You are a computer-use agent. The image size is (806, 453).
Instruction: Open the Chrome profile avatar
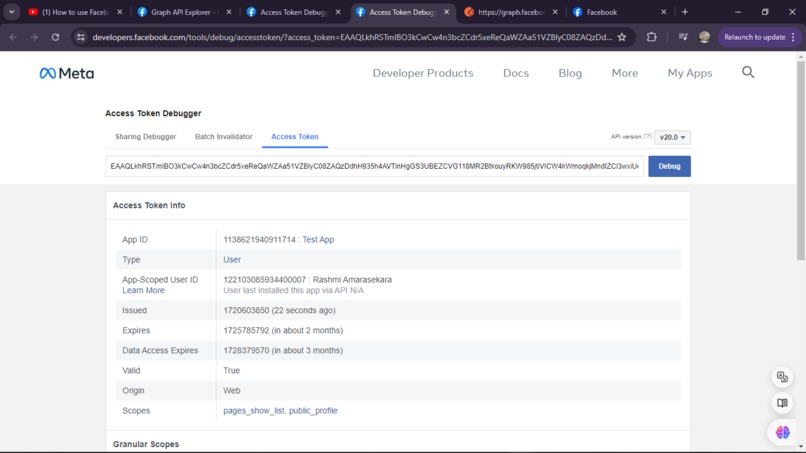click(704, 37)
